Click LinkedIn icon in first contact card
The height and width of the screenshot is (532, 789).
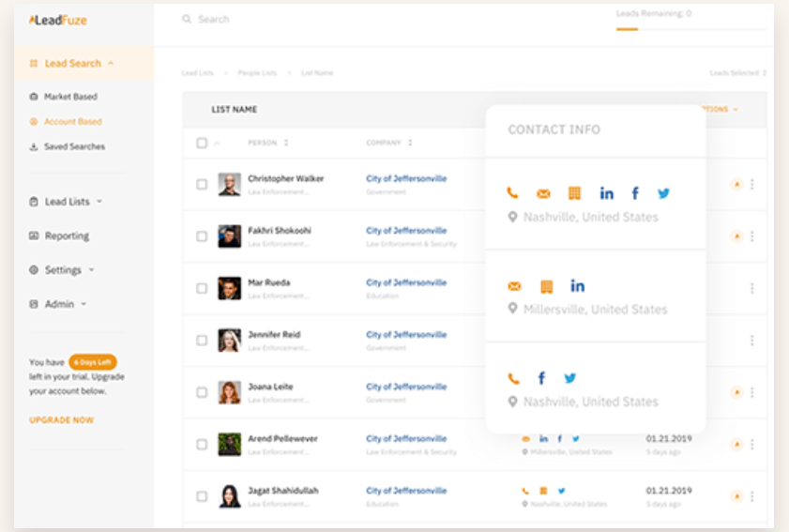point(606,192)
